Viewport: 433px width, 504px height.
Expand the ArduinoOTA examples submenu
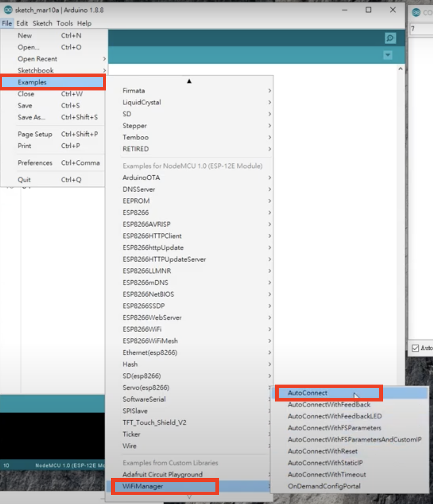click(141, 177)
